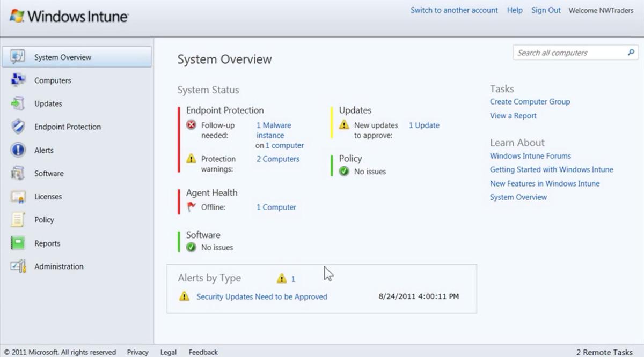Click the warning icon next to Alerts by Type count
644x357 pixels.
(x=282, y=279)
